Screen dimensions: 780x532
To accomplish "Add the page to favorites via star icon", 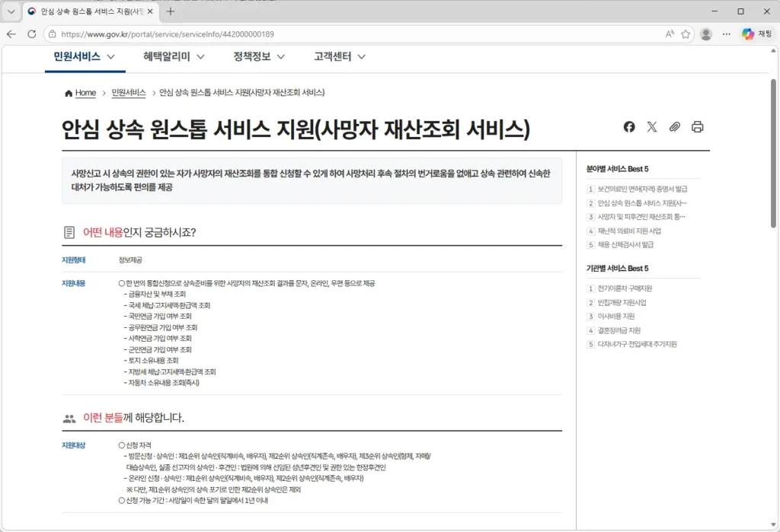I will tap(686, 34).
